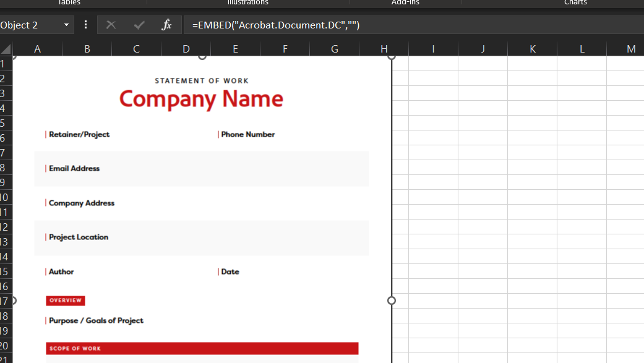Click the Illustrations ribbon group label
The height and width of the screenshot is (363, 644).
pos(247,2)
